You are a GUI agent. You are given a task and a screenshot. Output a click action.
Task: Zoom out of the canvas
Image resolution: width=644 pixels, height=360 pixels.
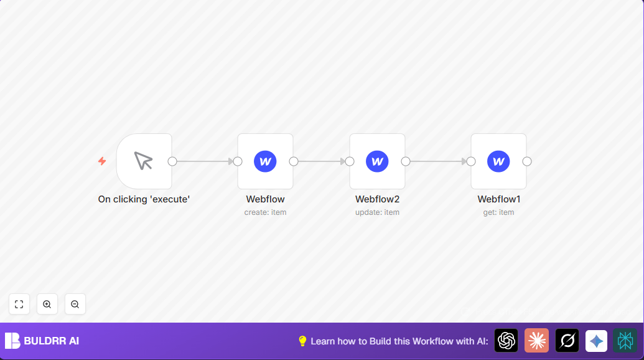[x=75, y=304]
